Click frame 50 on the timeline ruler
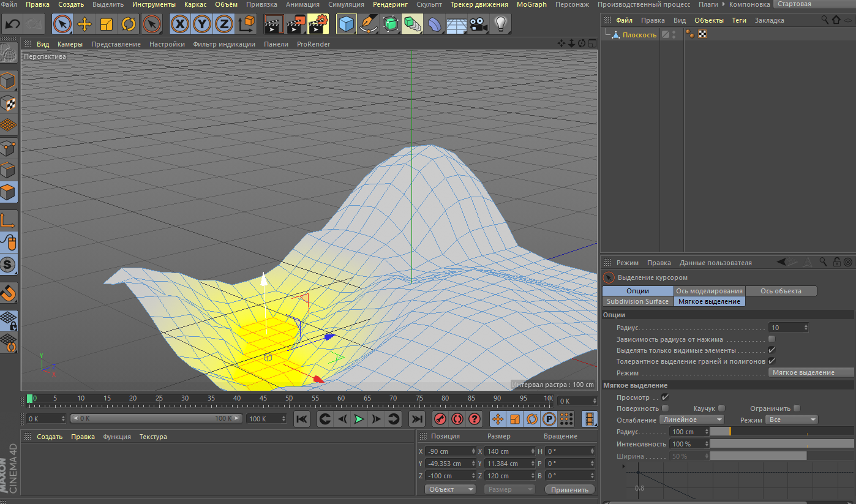This screenshot has width=856, height=504. tap(289, 399)
